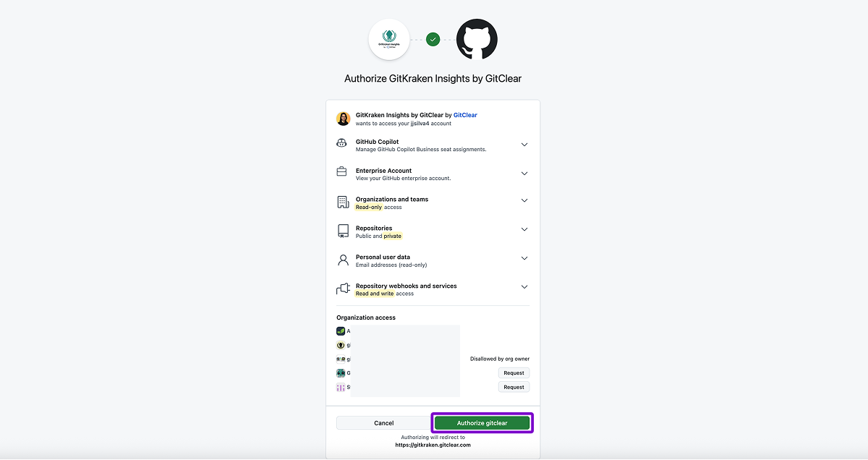This screenshot has height=460, width=868.
Task: Click the Organizations and teams building icon
Action: click(x=342, y=202)
